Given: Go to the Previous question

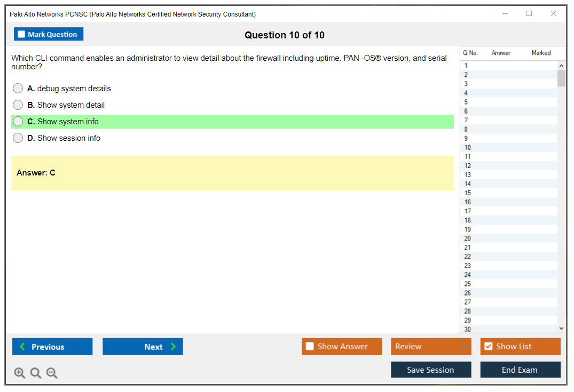Looking at the screenshot, I should point(52,347).
